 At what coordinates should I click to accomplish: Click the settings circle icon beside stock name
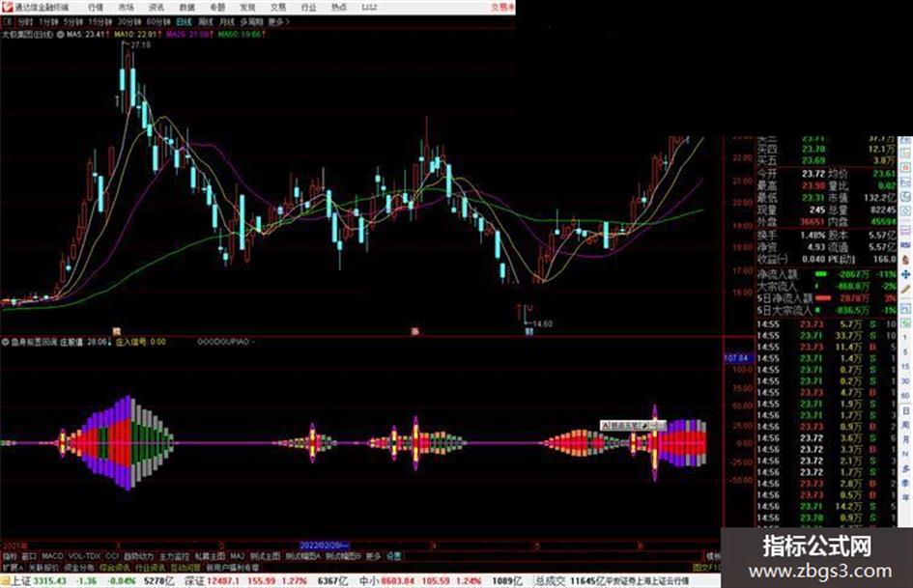coord(60,35)
